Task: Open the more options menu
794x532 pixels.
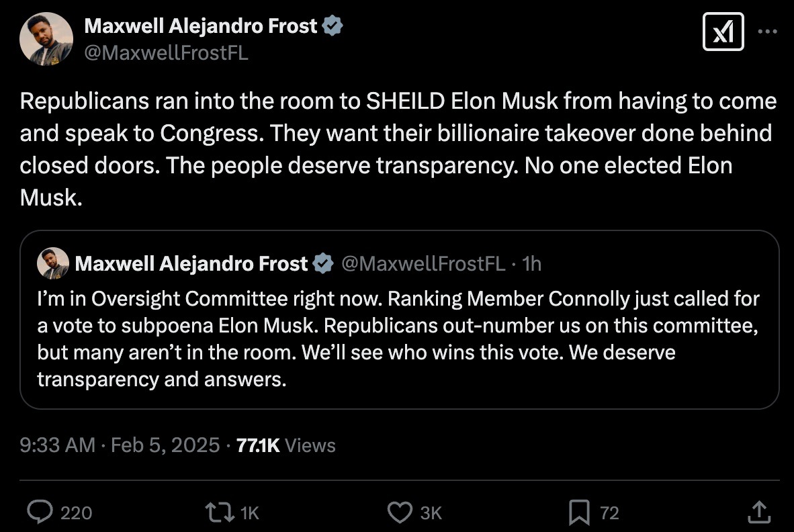Action: (767, 31)
